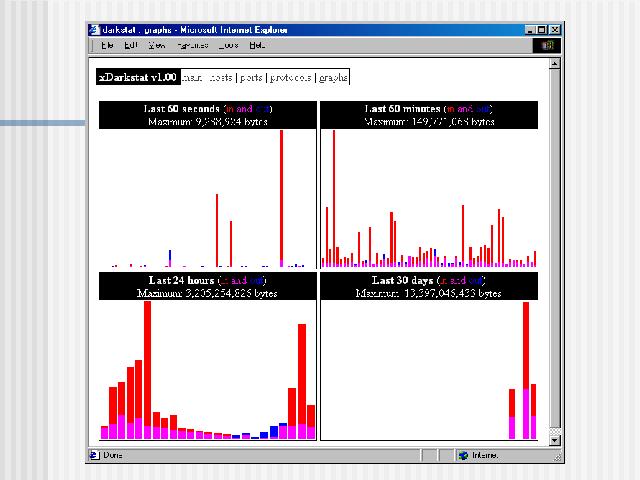Open the View menu
Screen dimensions: 640x480
point(157,45)
